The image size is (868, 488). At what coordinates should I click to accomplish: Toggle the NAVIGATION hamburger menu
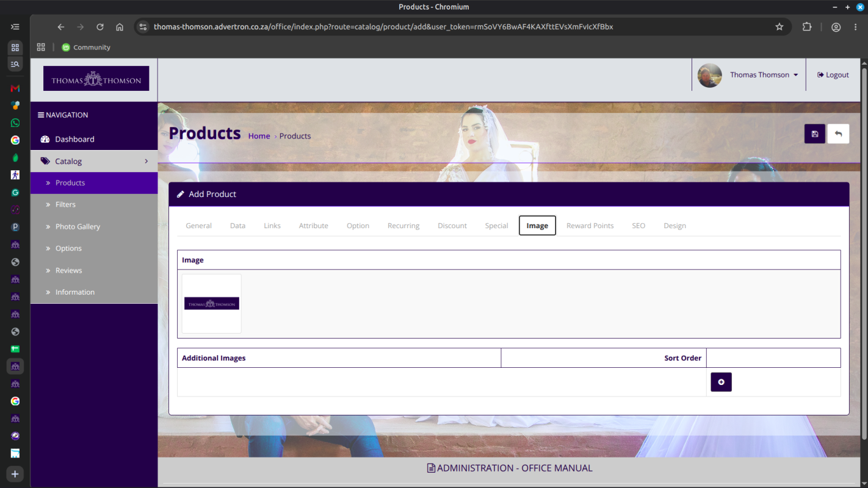[41, 115]
